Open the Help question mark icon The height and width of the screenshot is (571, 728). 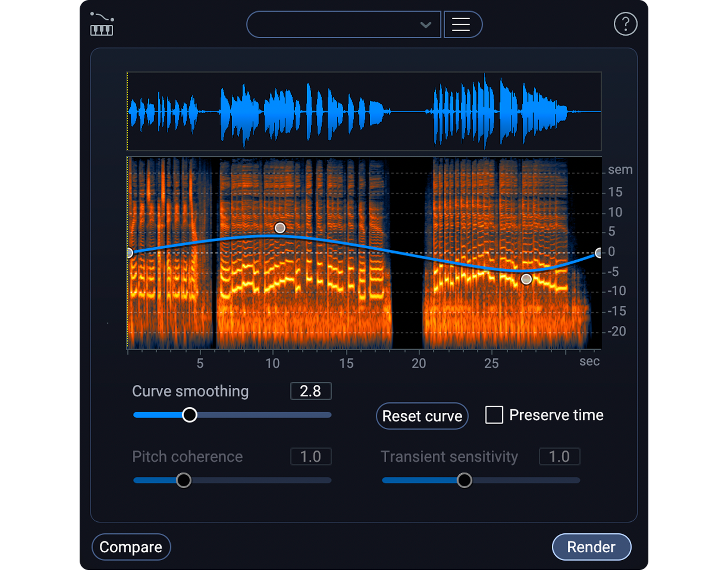pyautogui.click(x=626, y=24)
